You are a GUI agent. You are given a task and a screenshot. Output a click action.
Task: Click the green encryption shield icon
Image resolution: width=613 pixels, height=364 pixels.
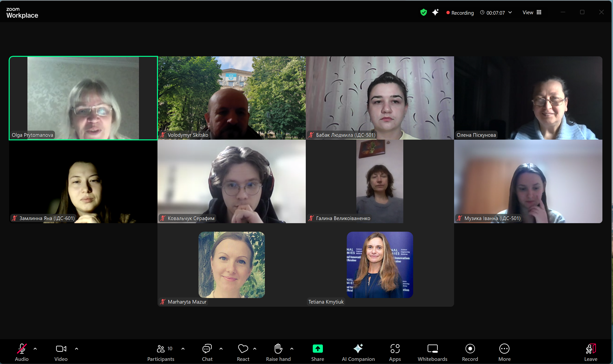(x=423, y=12)
